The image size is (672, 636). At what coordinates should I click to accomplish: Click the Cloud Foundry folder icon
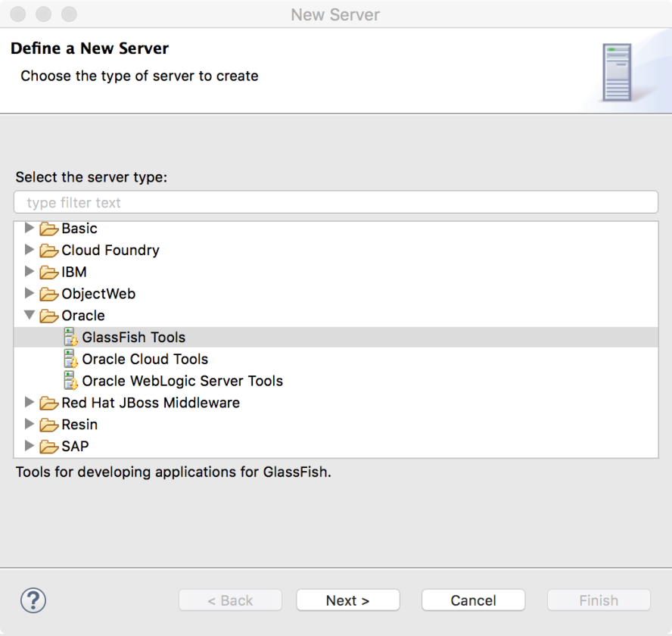click(x=49, y=250)
